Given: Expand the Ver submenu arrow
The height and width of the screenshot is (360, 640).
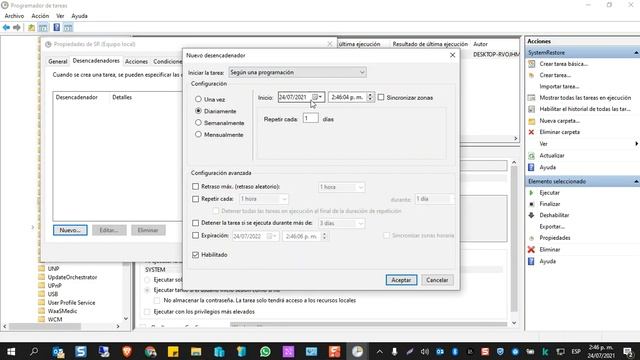Looking at the screenshot, I should [636, 144].
